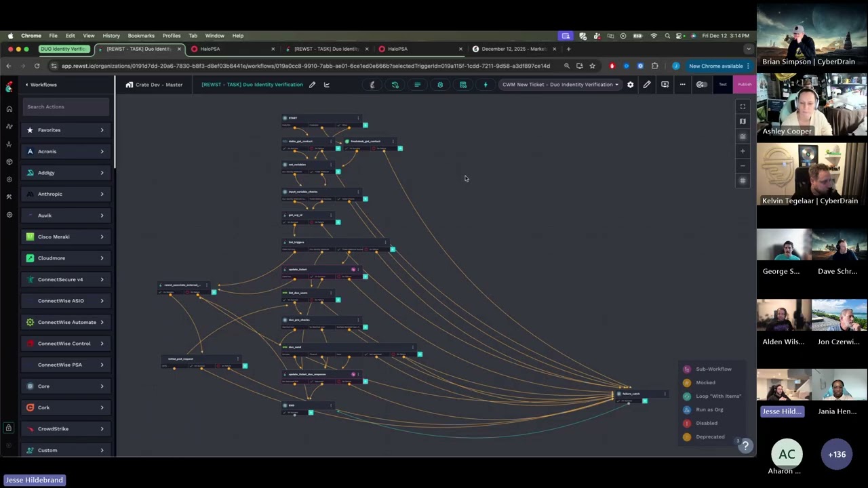Open workflow analytics chart icon
This screenshot has height=488, width=868.
(327, 85)
